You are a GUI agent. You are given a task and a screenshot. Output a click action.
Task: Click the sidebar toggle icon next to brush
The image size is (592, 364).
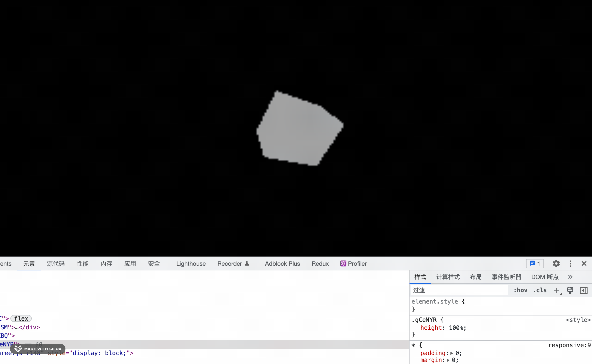(x=584, y=290)
